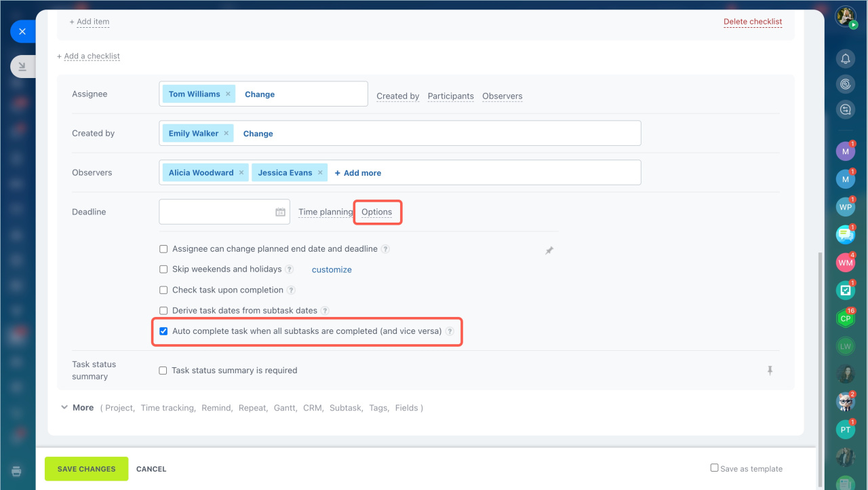The width and height of the screenshot is (868, 490).
Task: Click the print icon at bottom left
Action: point(17,471)
